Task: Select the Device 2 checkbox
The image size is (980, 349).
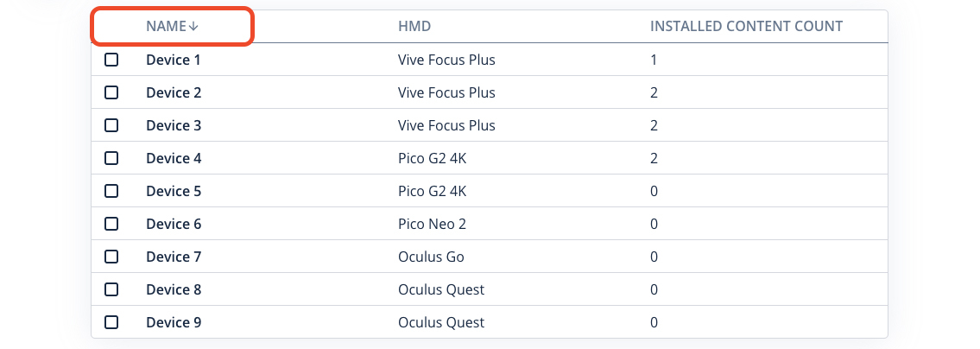Action: click(x=111, y=92)
